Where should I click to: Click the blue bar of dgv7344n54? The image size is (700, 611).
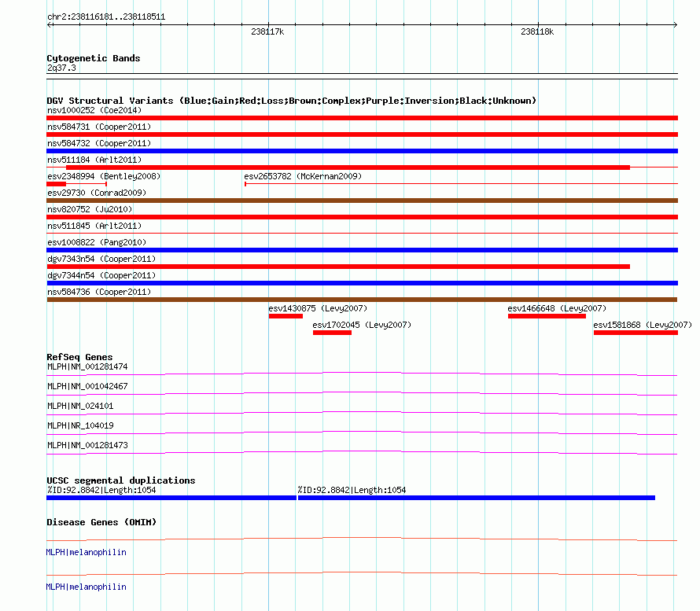point(362,283)
